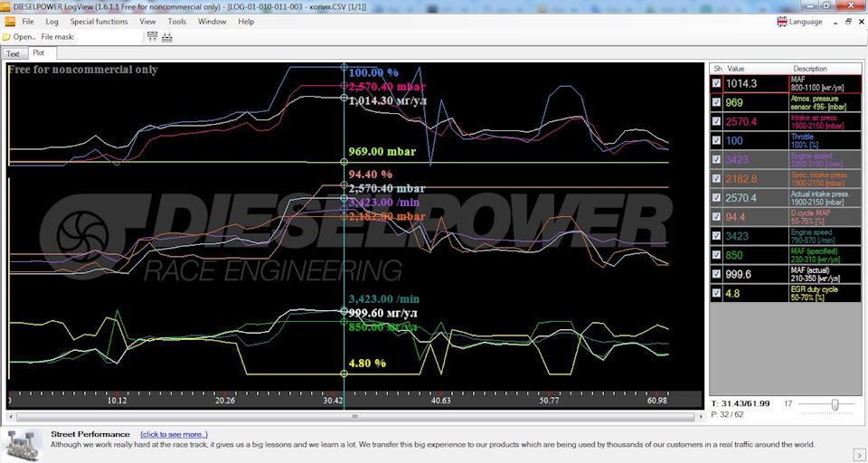
Task: Open the Window menu
Action: 212,22
